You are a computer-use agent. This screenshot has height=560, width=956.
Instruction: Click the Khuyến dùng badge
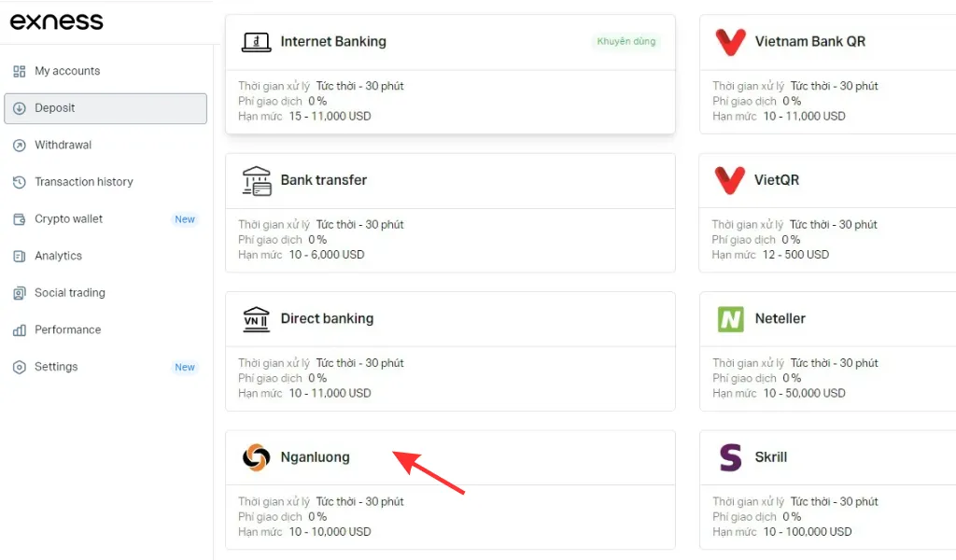626,41
